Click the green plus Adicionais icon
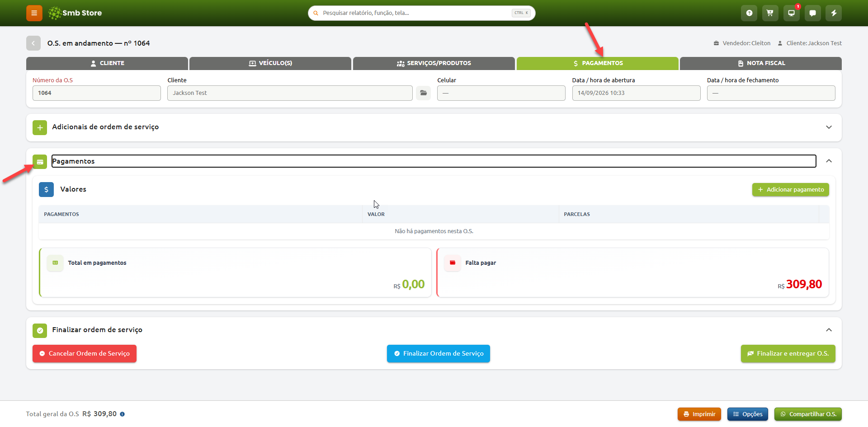Viewport: 868px width, 427px height. pos(40,127)
